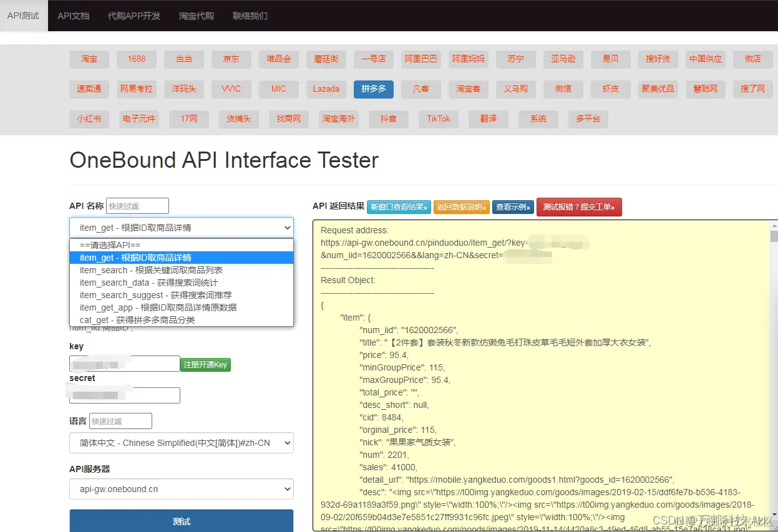Click the 注册开通Key button
This screenshot has height=532, width=778.
(205, 365)
